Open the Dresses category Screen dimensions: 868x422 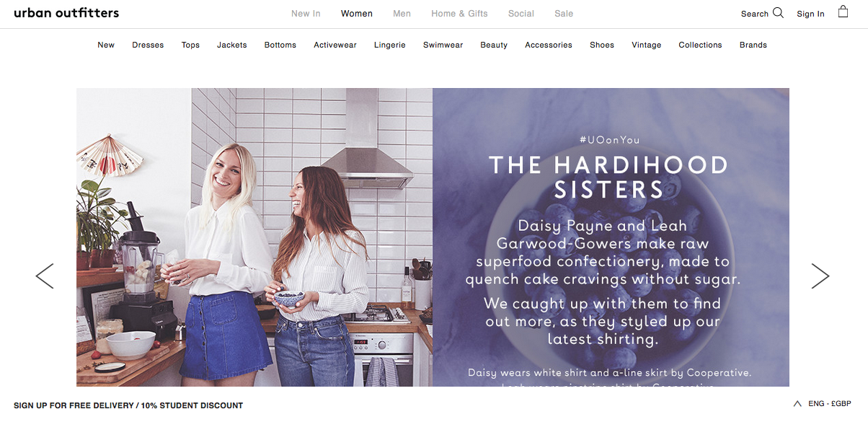tap(148, 45)
